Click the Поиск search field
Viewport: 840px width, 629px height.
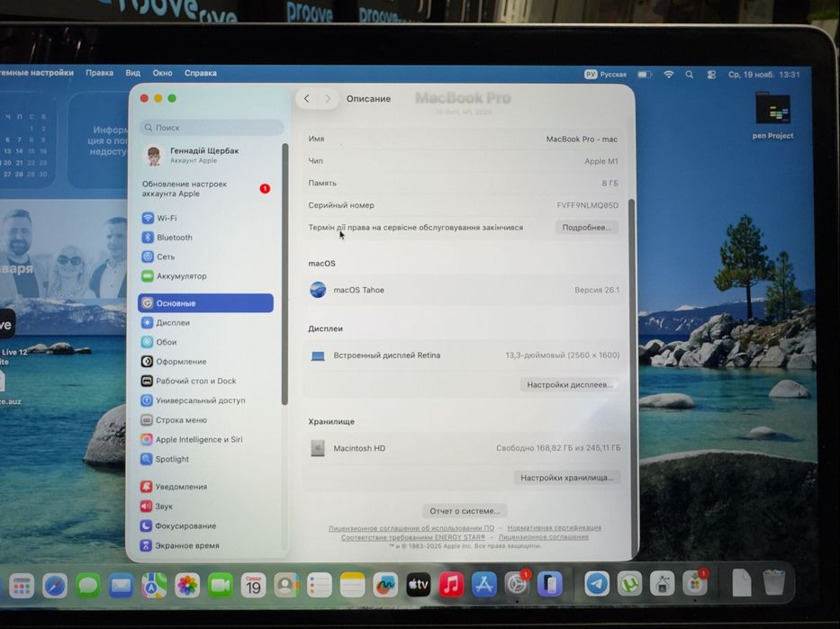coord(212,128)
